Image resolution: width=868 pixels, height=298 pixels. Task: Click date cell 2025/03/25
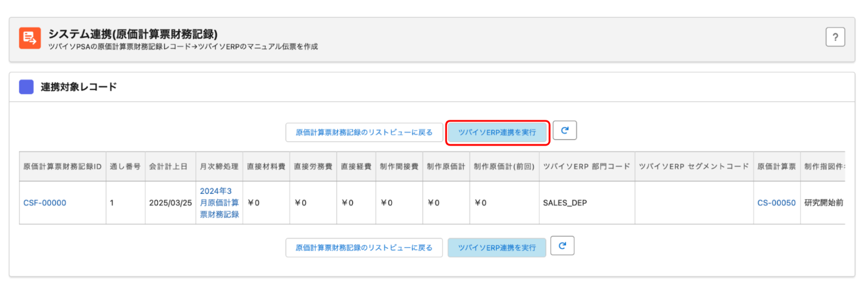coord(170,203)
